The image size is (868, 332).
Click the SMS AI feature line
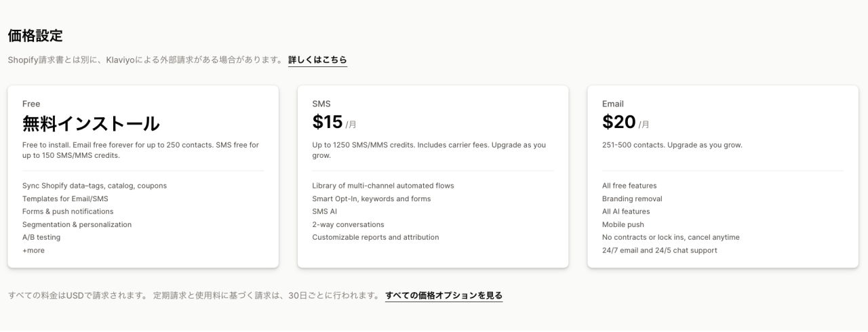[x=325, y=212]
